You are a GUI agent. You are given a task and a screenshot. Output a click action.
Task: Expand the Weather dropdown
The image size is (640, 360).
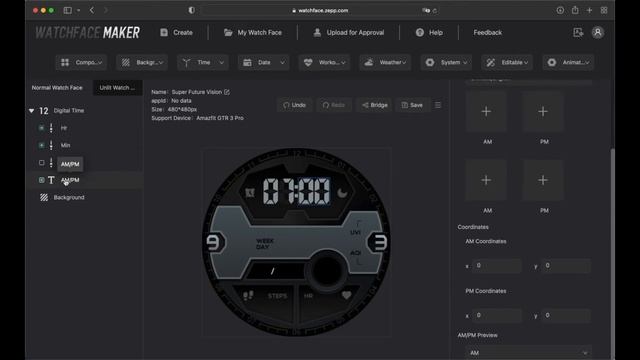click(x=385, y=62)
